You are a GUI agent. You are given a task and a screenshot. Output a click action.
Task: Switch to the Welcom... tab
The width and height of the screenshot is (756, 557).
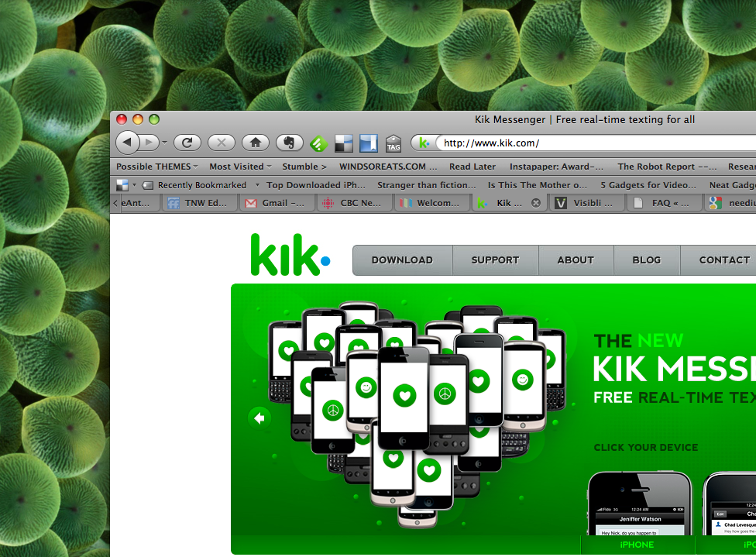(432, 203)
